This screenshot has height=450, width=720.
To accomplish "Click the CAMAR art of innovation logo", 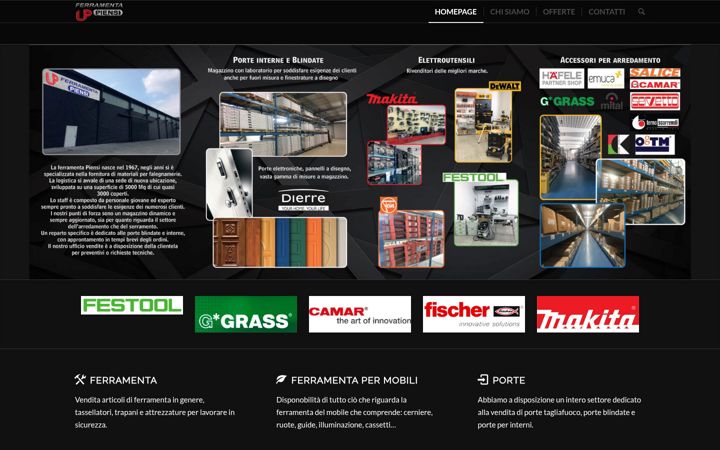I will click(x=360, y=314).
